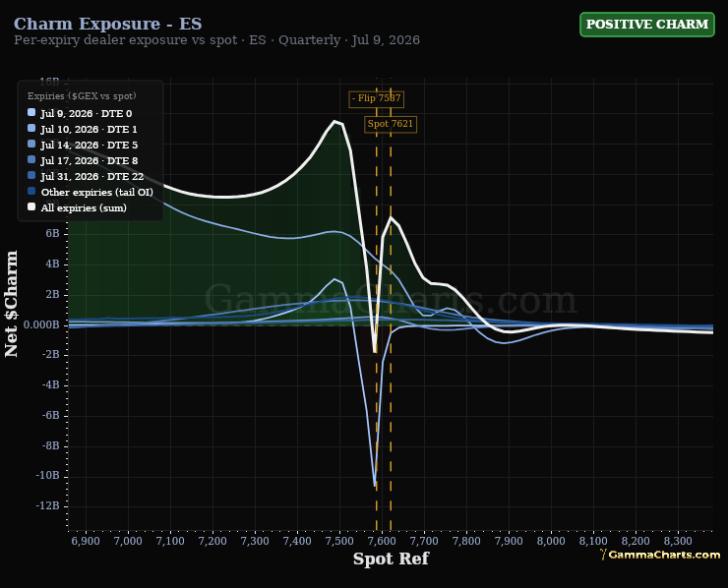Click the Spot Ref axis title
Viewport: 728px width, 588px height.
[391, 559]
